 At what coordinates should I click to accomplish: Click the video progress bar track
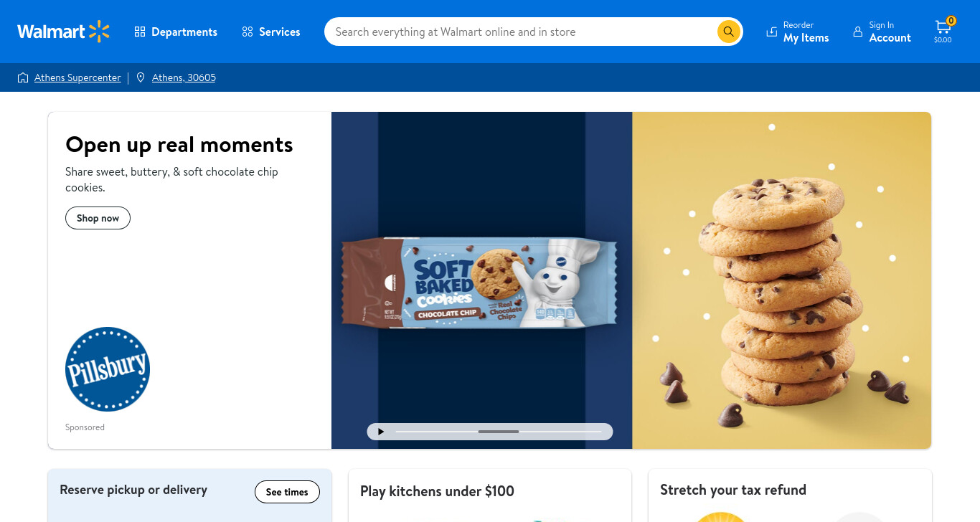[x=498, y=432]
